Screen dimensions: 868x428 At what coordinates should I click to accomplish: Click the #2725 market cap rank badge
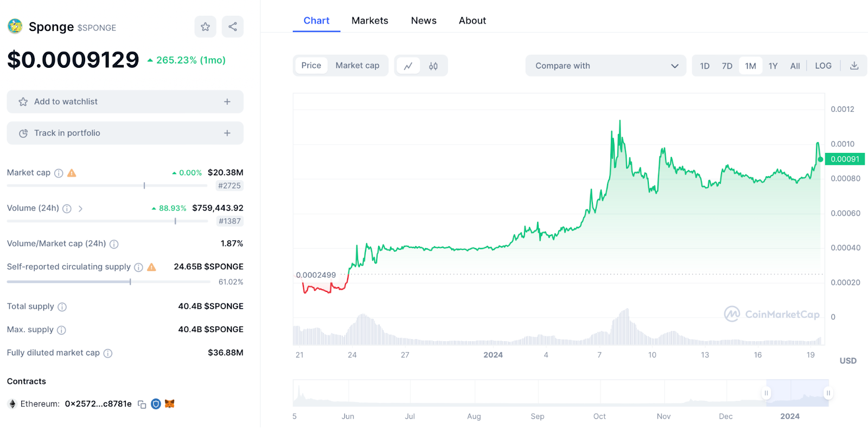pyautogui.click(x=229, y=186)
